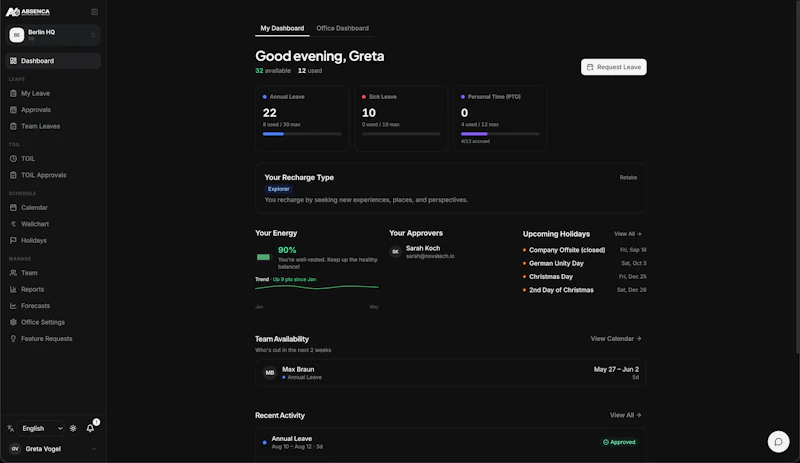Click the Explorer recharge type badge

pos(279,189)
